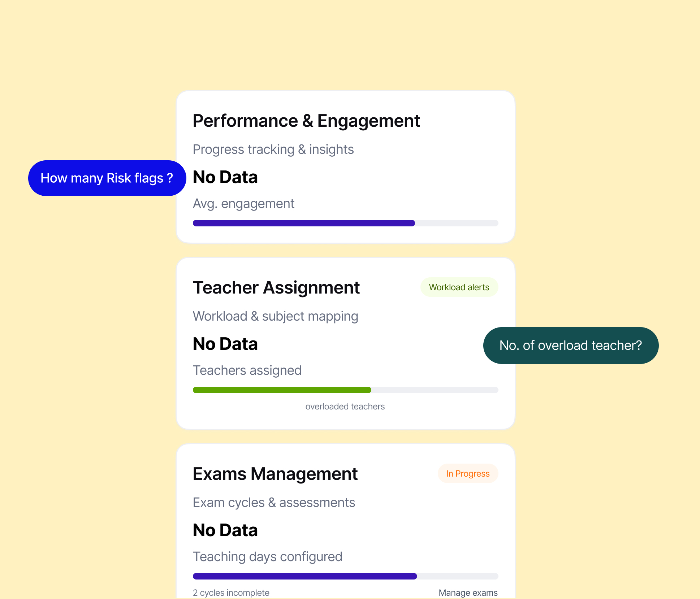Viewport: 700px width, 599px height.
Task: Click the Avg. engagement progress bar
Action: pos(345,223)
